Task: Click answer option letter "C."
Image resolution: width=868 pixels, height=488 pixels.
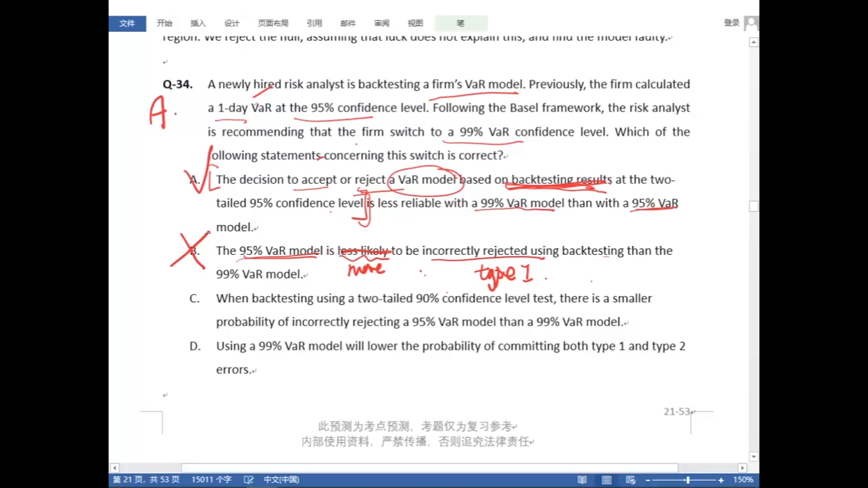Action: click(x=195, y=299)
